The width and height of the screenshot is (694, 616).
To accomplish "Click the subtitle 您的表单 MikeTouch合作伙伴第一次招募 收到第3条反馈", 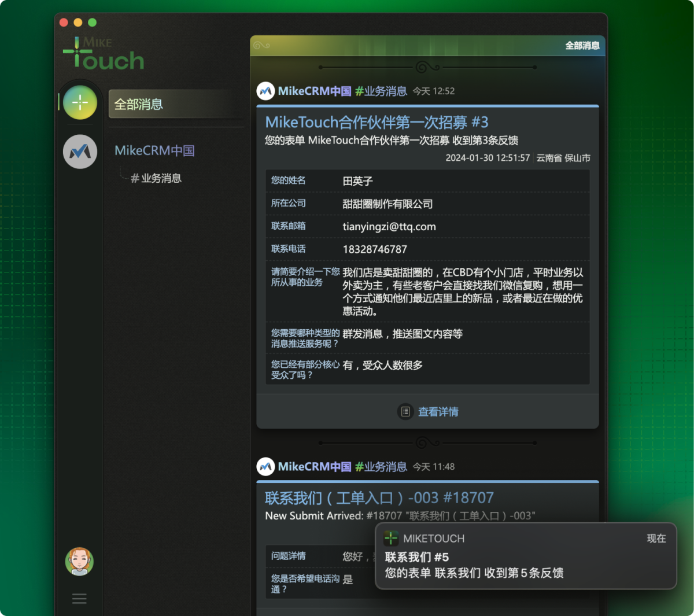I will click(392, 140).
